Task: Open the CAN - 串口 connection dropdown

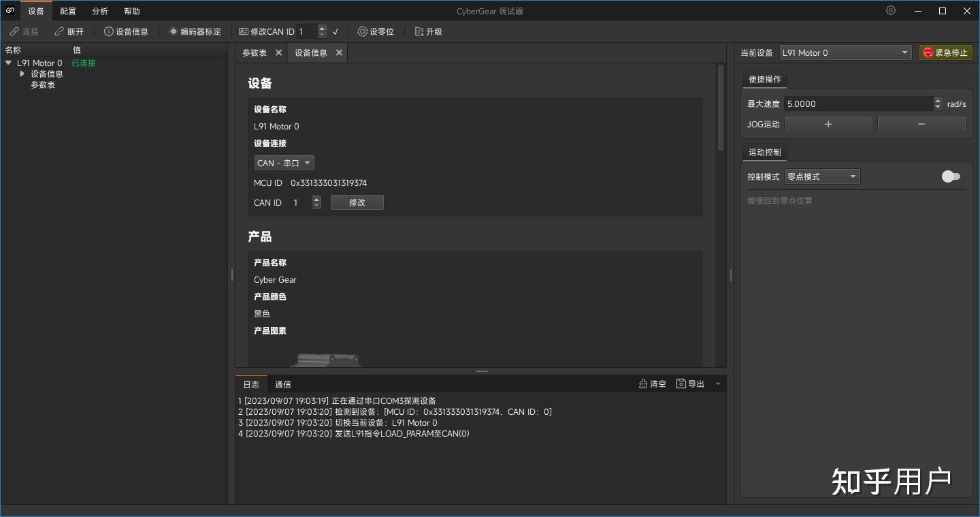Action: 284,162
